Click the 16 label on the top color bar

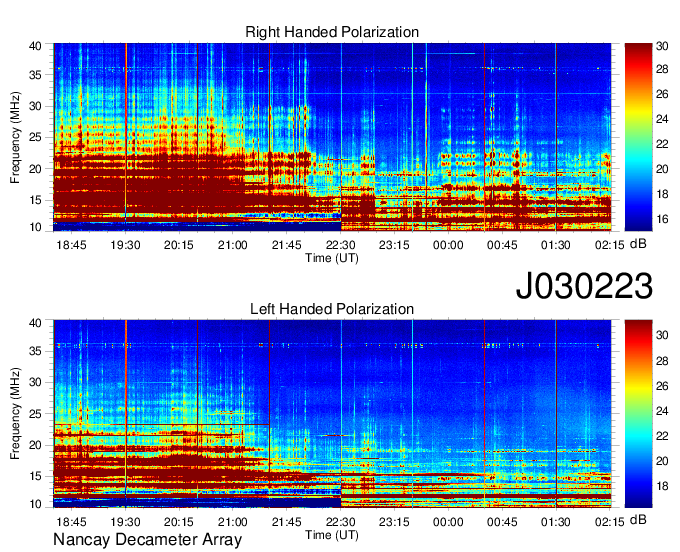point(662,219)
